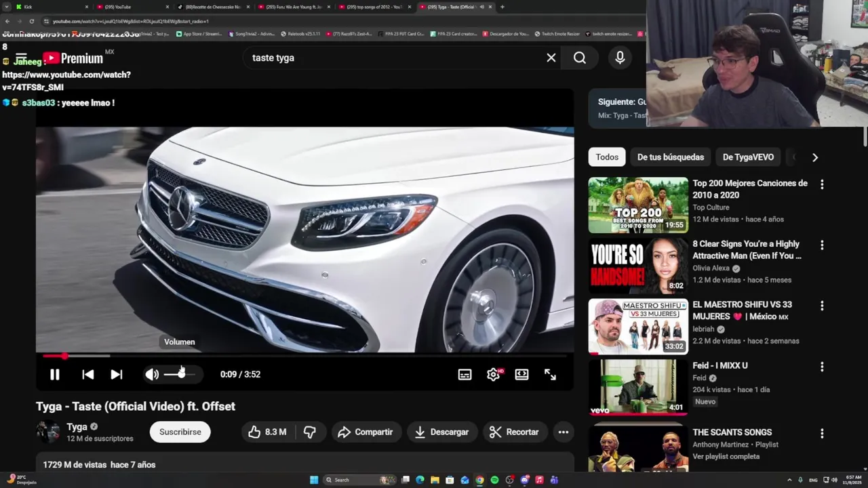Switch to the 'top songs of 2012' tab
This screenshot has height=488, width=868.
point(374,7)
